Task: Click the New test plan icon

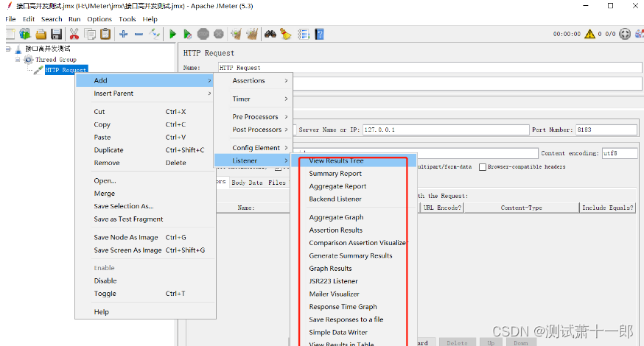Action: [x=10, y=34]
